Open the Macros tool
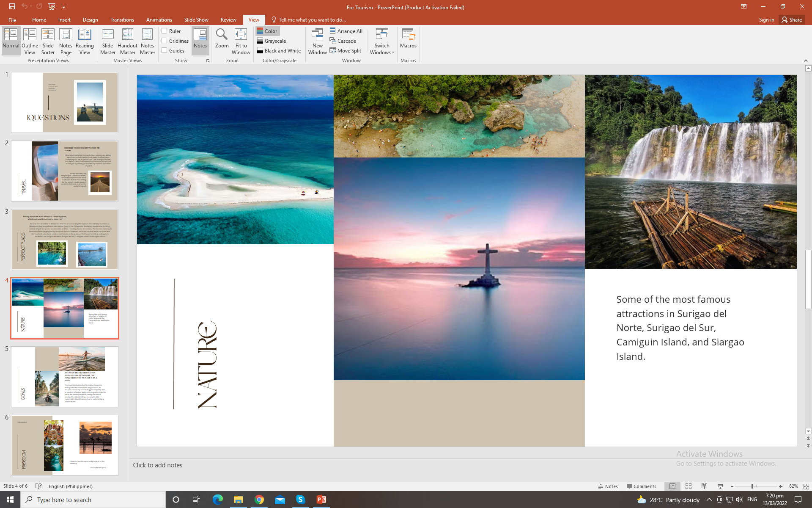 tap(408, 38)
